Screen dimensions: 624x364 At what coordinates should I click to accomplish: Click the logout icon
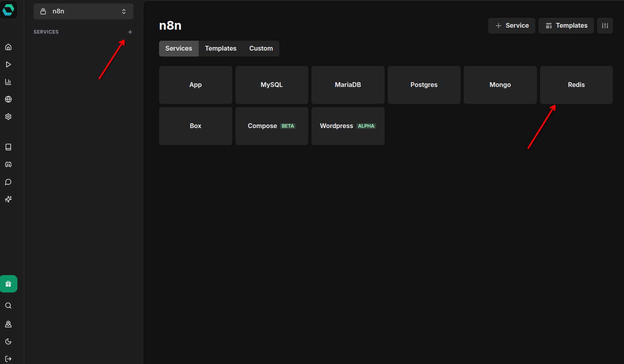(8, 359)
